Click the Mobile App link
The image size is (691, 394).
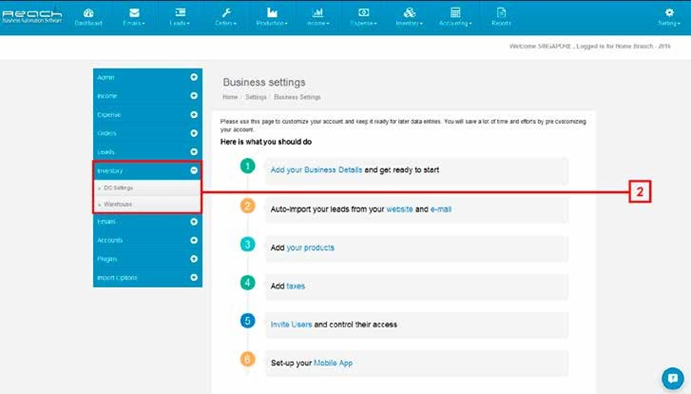point(333,363)
